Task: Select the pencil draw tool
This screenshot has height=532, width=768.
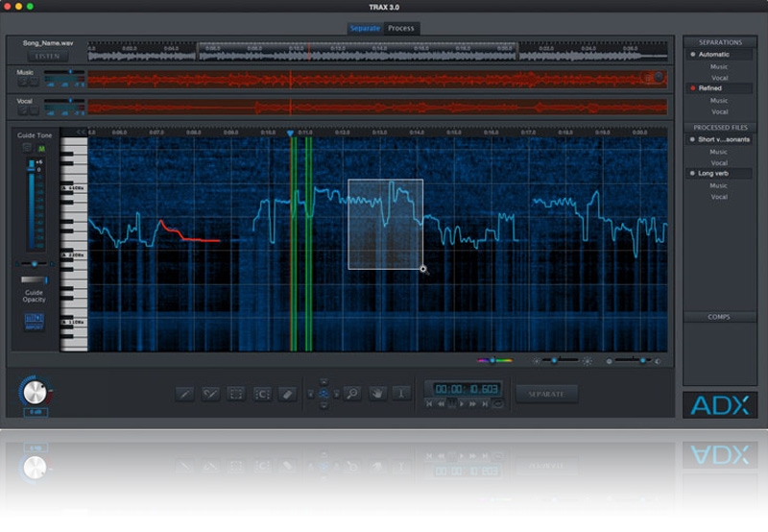Action: [x=184, y=394]
